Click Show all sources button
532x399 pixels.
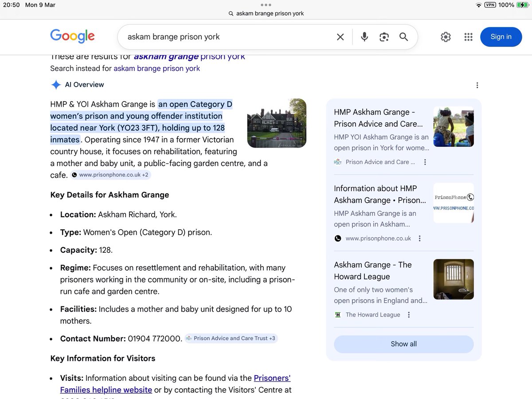click(403, 344)
